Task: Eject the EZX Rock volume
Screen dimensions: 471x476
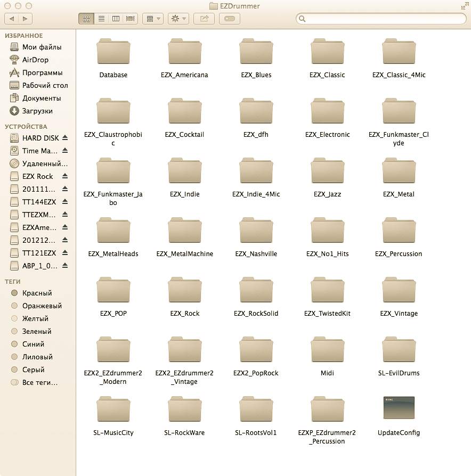Action: (65, 176)
